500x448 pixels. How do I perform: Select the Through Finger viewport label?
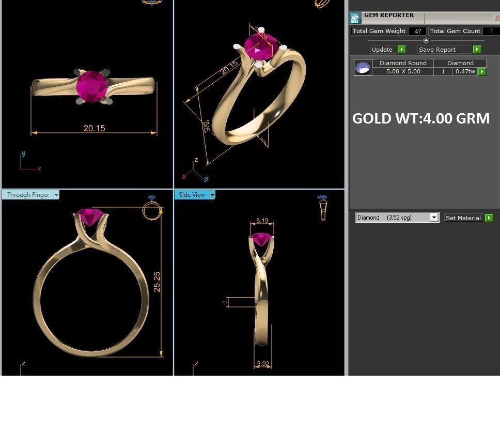28,195
